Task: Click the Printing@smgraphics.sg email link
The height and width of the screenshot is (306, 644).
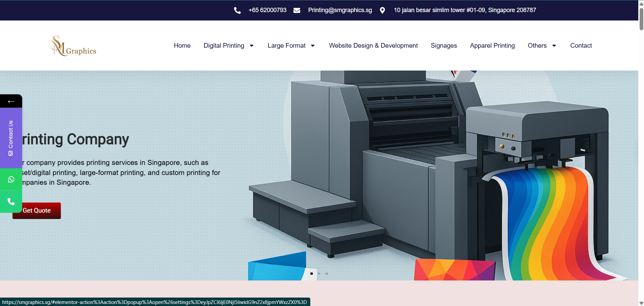Action: pyautogui.click(x=340, y=10)
